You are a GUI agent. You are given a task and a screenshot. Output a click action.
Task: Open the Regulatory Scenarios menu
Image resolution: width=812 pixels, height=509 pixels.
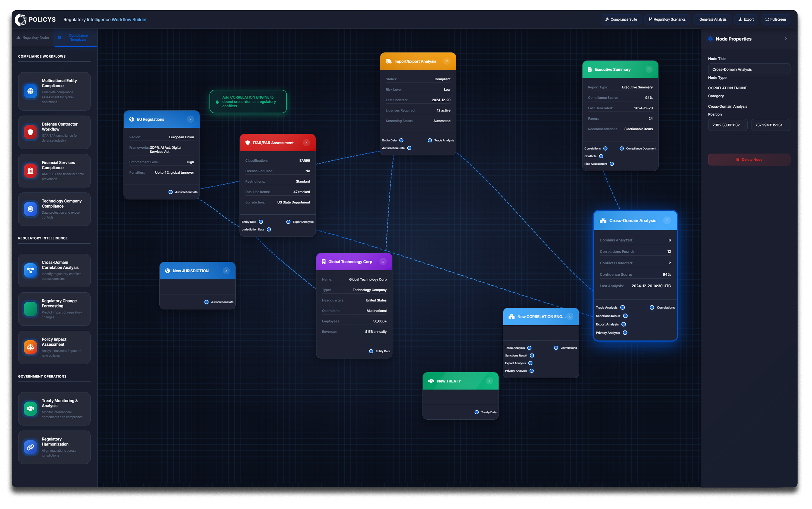667,20
